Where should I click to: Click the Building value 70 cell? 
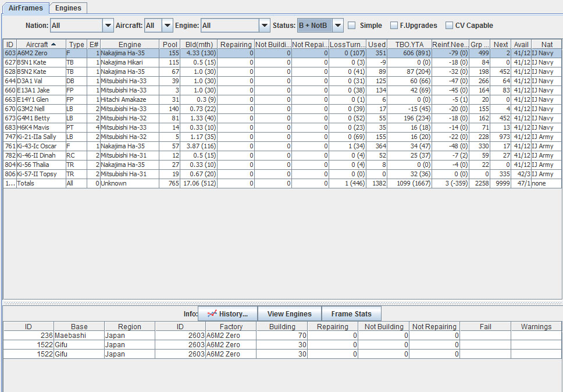pos(282,336)
